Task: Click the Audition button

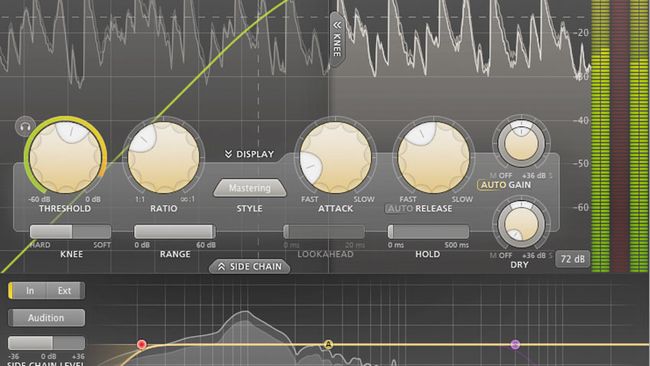Action: pos(46,318)
